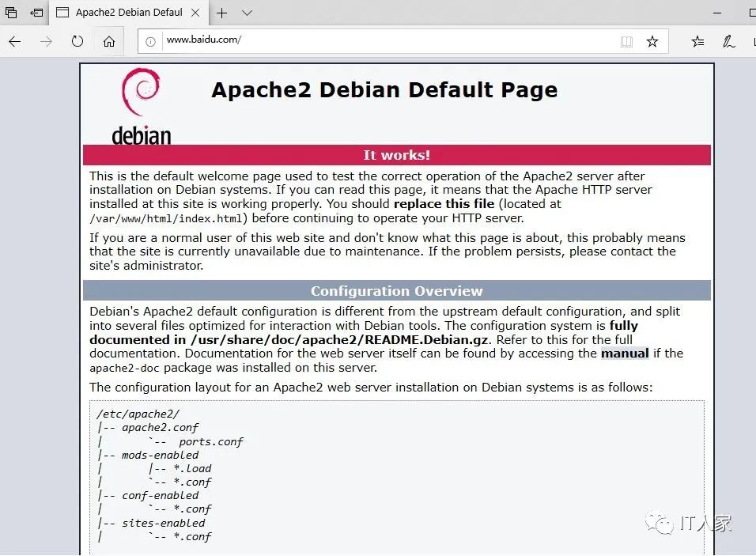This screenshot has width=756, height=556.
Task: Open the Add notes pen icon
Action: pyautogui.click(x=728, y=41)
